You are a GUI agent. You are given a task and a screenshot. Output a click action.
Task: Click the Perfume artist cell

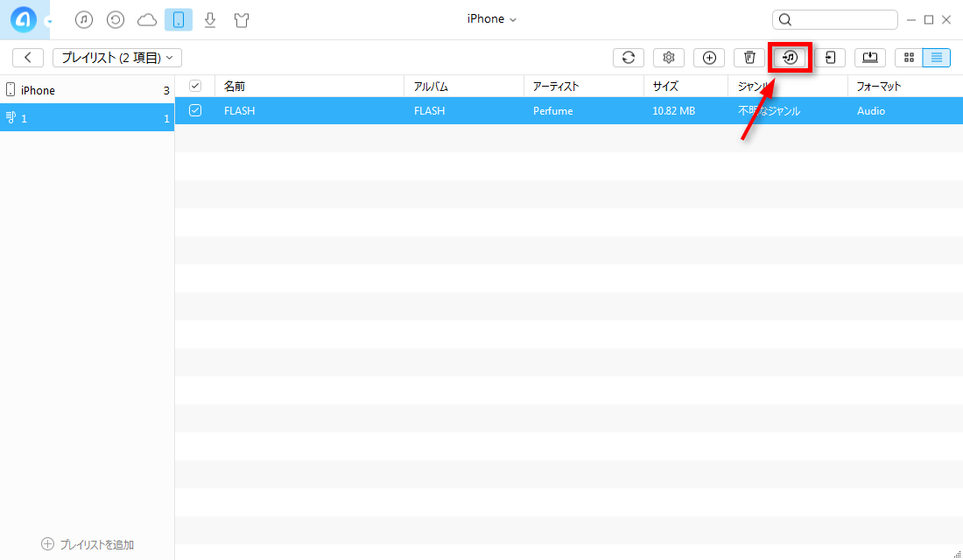pos(552,111)
